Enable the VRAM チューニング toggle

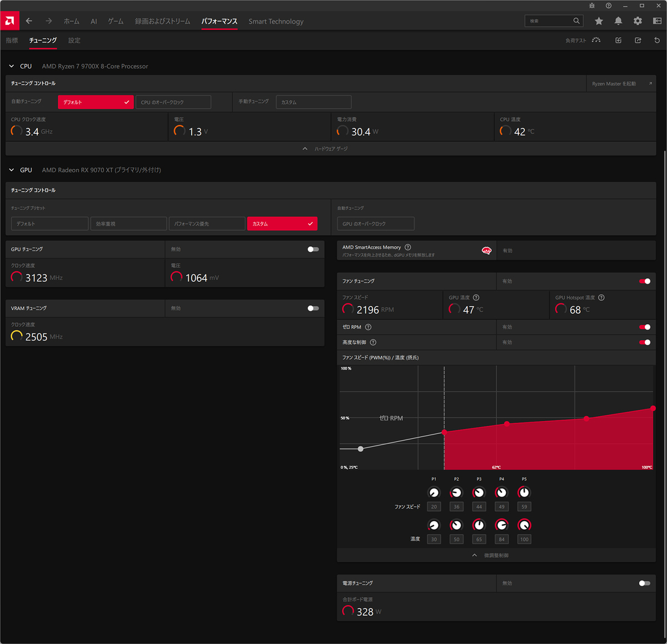point(313,308)
